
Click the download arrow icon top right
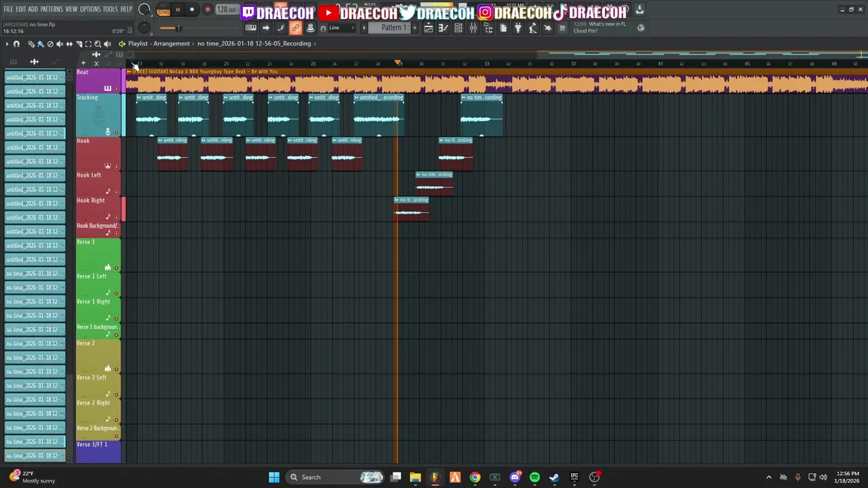(x=639, y=9)
